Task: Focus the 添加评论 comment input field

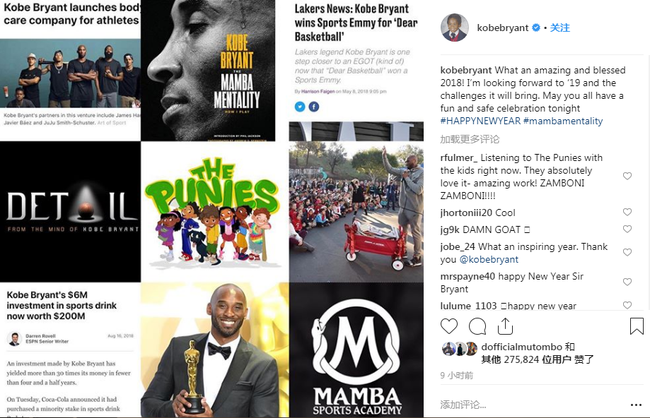Action: (533, 404)
